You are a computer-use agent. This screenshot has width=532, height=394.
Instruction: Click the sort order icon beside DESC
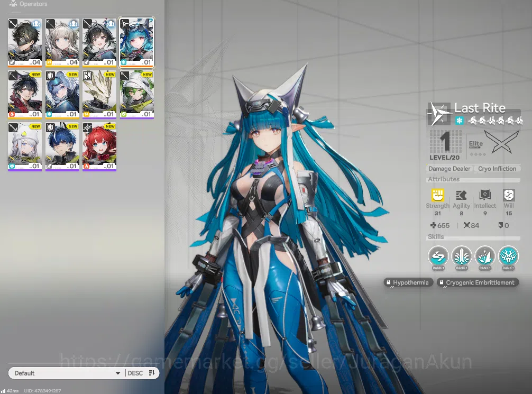click(151, 373)
